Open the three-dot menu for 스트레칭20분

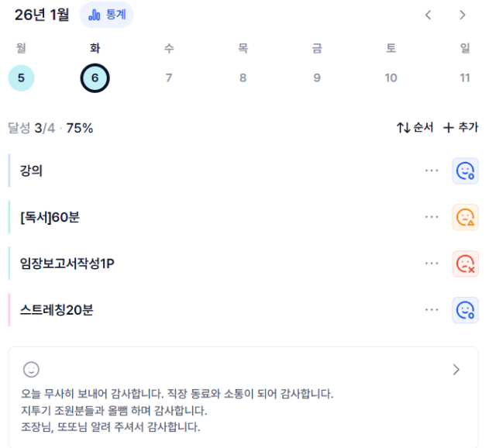(x=432, y=311)
